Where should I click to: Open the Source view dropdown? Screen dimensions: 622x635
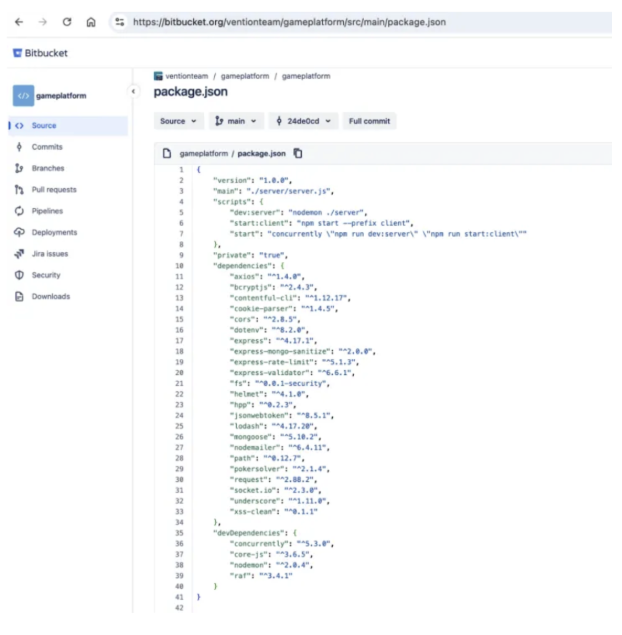point(179,121)
